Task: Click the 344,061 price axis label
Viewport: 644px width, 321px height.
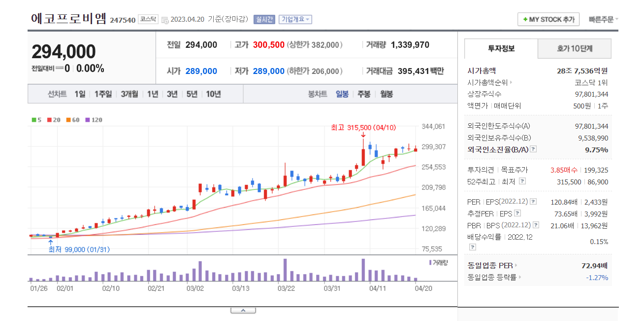Action: [x=433, y=127]
